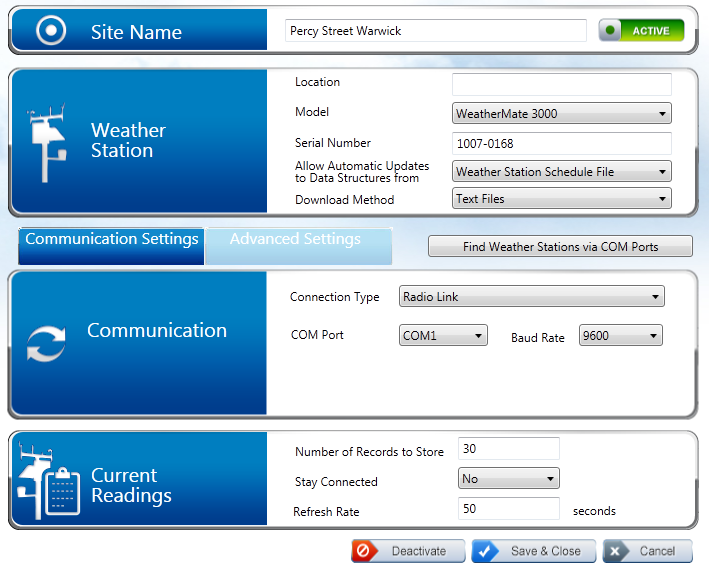Expand the COM Port COM1 dropdown

coord(442,336)
